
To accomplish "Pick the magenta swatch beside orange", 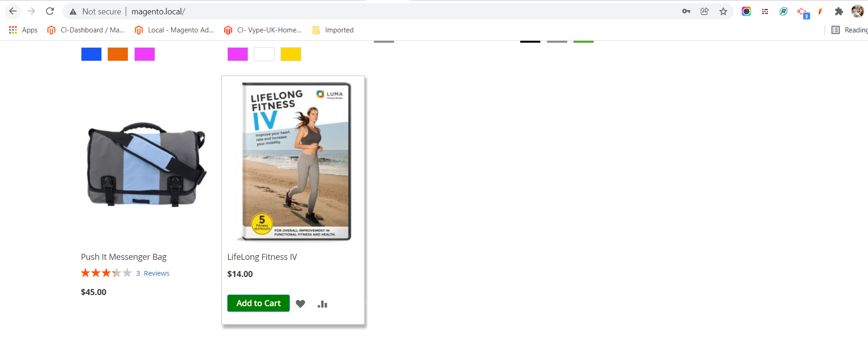I will [x=144, y=54].
